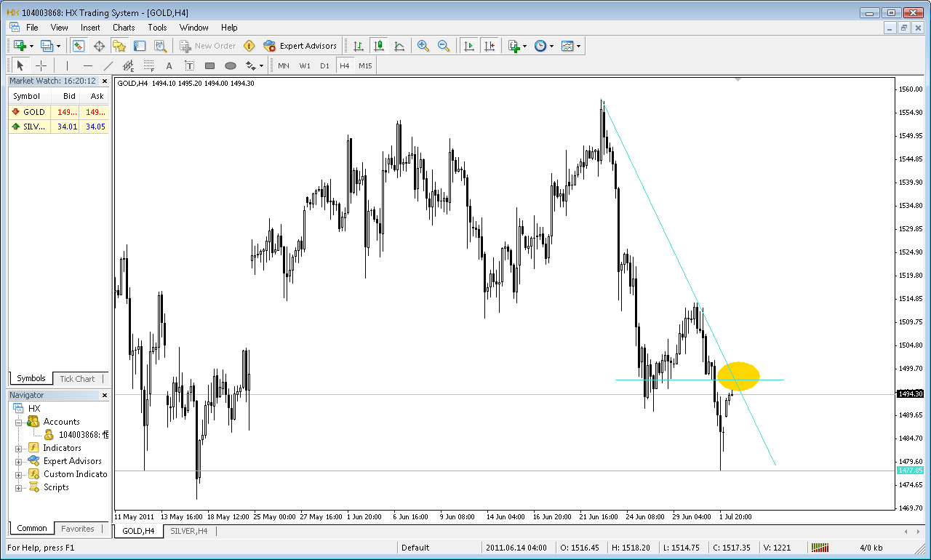Viewport: 931px width, 560px height.
Task: Open the Tick Chart tab
Action: [77, 378]
